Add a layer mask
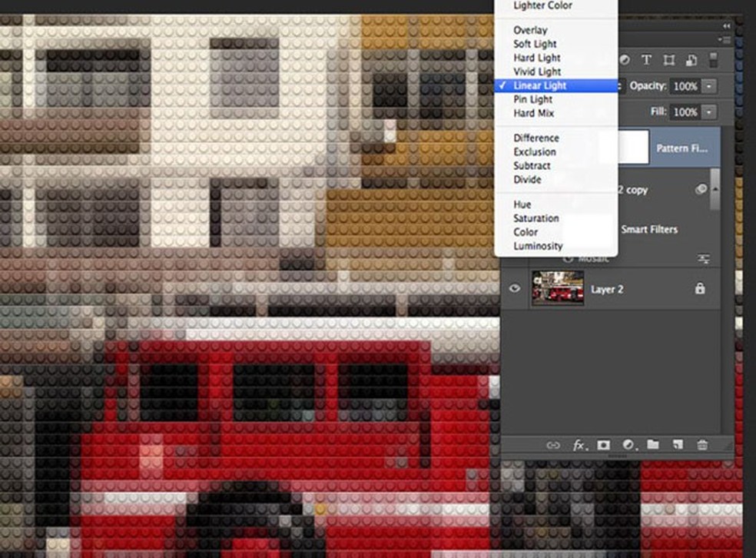The image size is (756, 558). pos(603,445)
